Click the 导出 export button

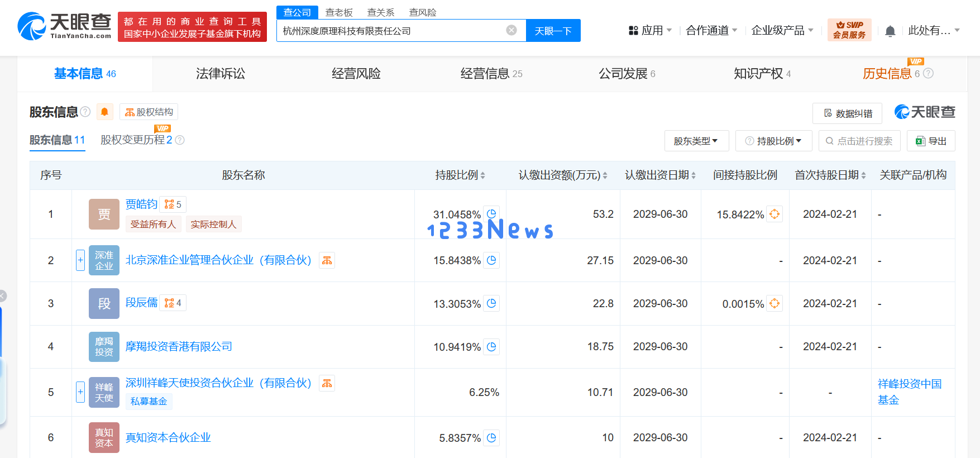click(931, 141)
